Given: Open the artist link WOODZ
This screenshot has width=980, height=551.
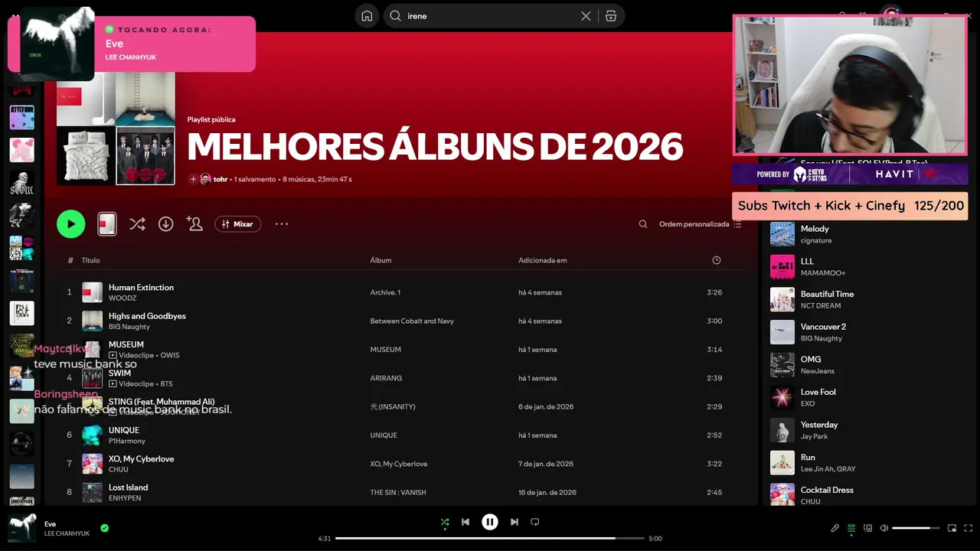Looking at the screenshot, I should [x=122, y=298].
